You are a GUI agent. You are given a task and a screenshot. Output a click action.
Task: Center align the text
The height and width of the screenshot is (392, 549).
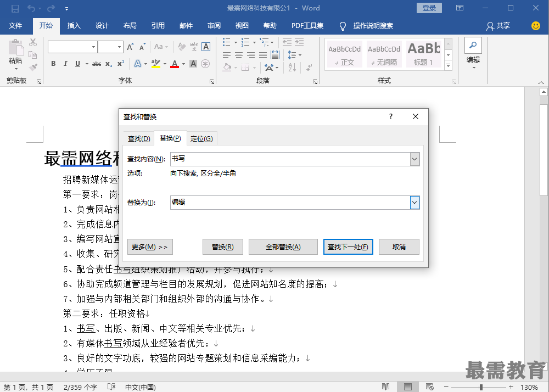239,55
